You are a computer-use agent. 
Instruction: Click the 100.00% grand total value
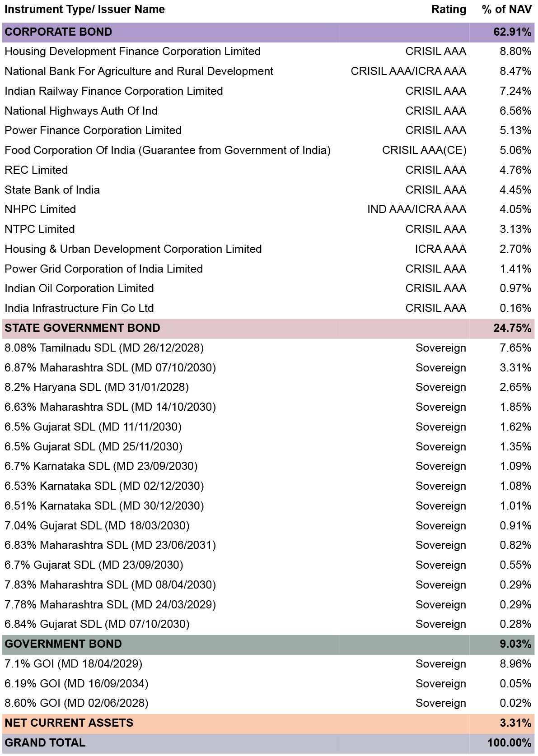509,743
